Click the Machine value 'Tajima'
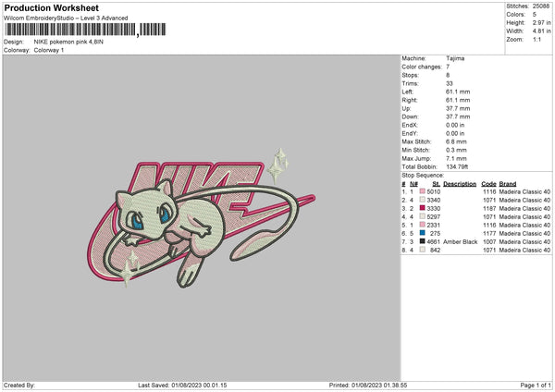 point(455,58)
